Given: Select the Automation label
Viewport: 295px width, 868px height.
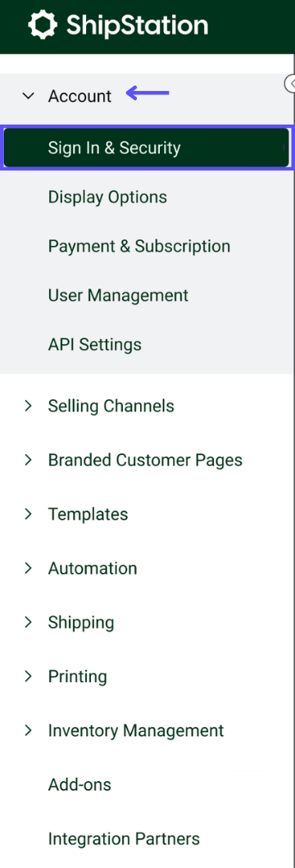Looking at the screenshot, I should pyautogui.click(x=93, y=569).
